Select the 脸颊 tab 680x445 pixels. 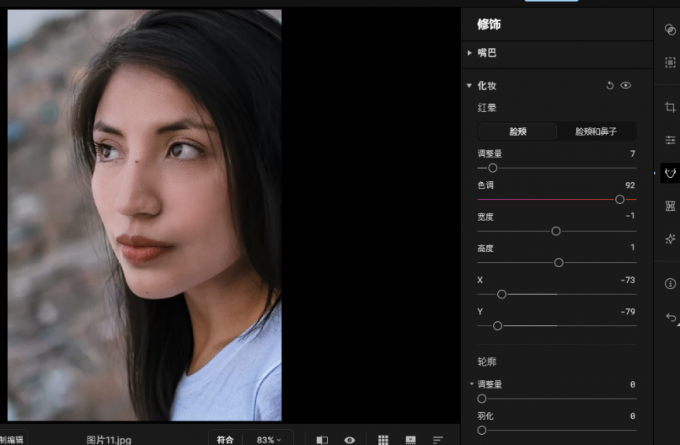tap(517, 131)
